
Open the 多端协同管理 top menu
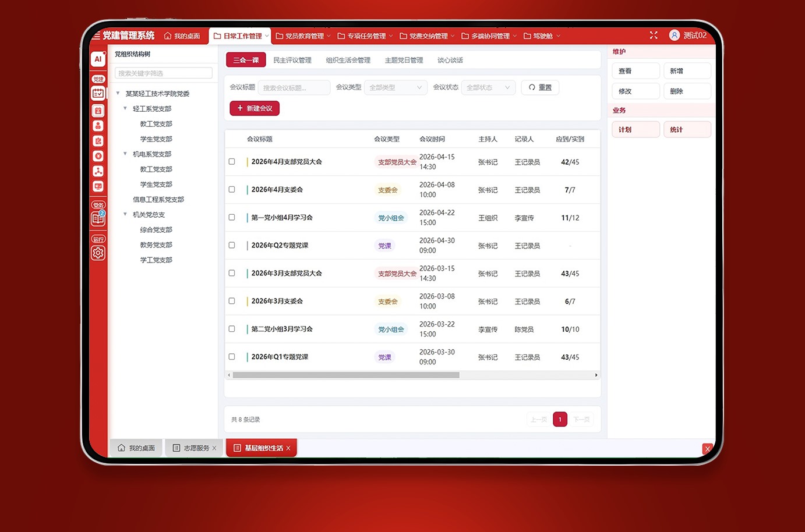coord(489,36)
